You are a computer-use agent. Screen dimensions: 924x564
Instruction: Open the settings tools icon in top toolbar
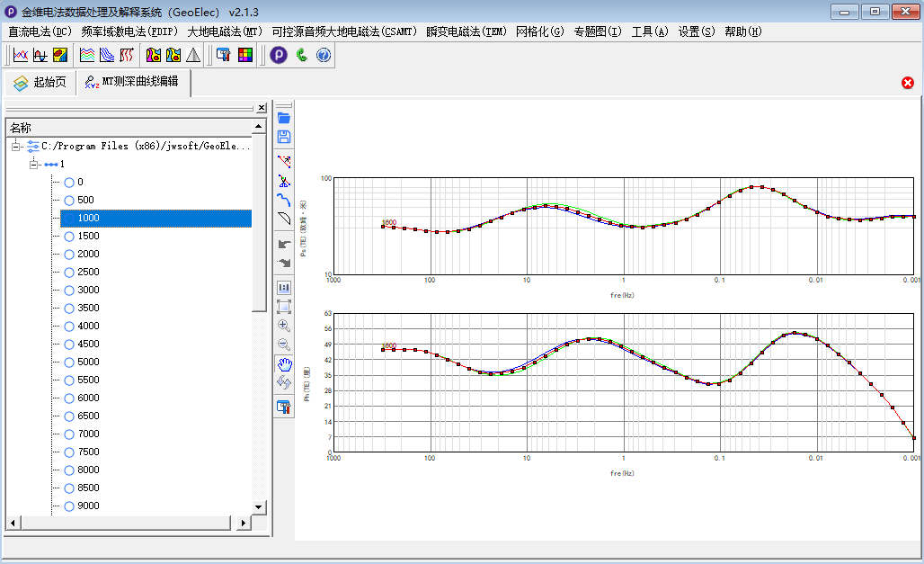[x=223, y=55]
